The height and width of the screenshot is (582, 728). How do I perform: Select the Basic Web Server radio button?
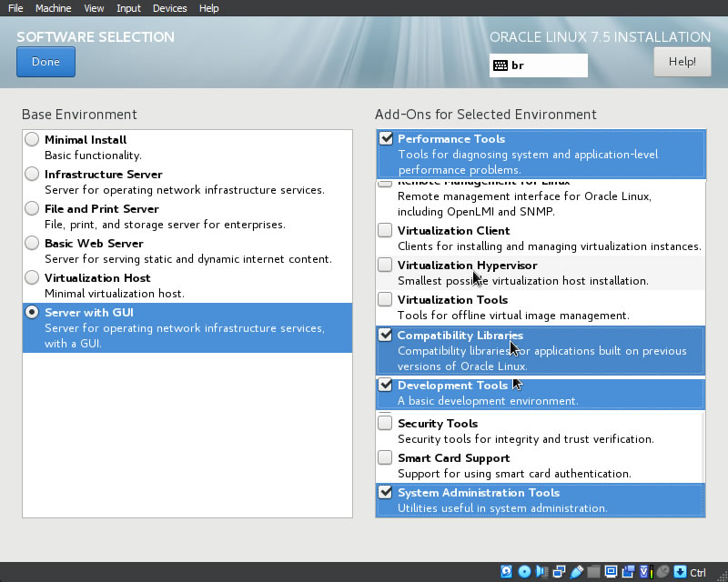pyautogui.click(x=32, y=243)
